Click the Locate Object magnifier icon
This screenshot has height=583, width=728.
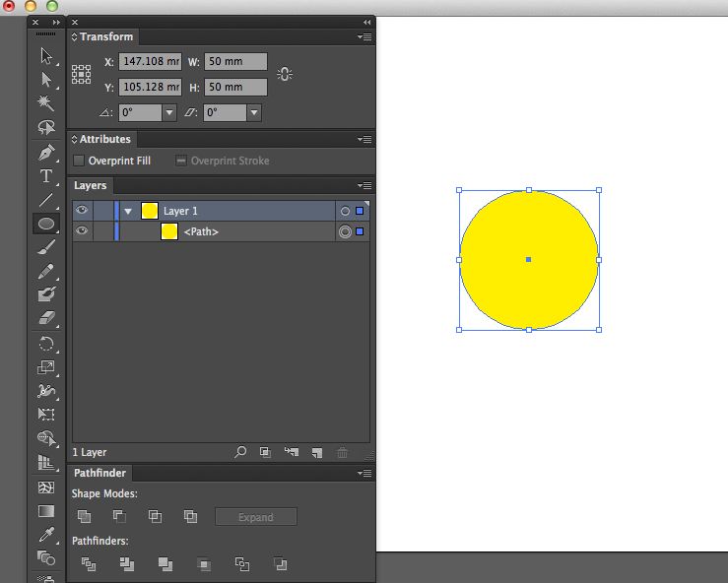pos(240,452)
